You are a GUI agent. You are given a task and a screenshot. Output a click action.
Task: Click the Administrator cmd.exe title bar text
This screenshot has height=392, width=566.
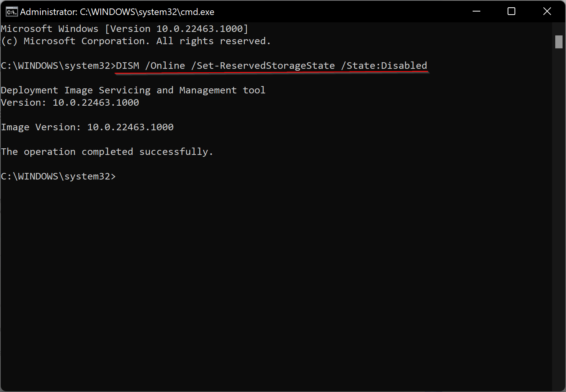[117, 12]
